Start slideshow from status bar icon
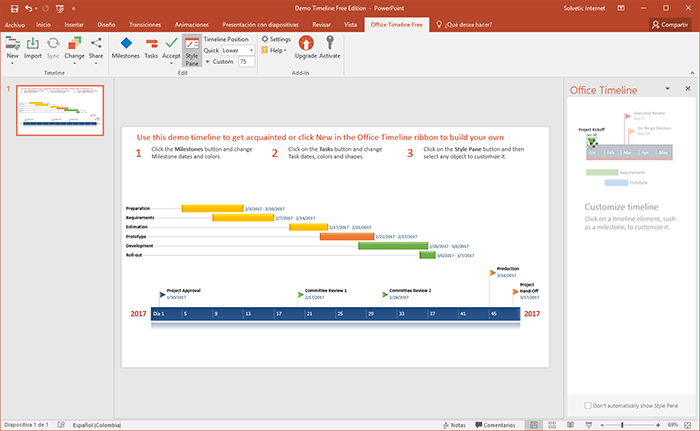700x431 pixels. pyautogui.click(x=589, y=425)
